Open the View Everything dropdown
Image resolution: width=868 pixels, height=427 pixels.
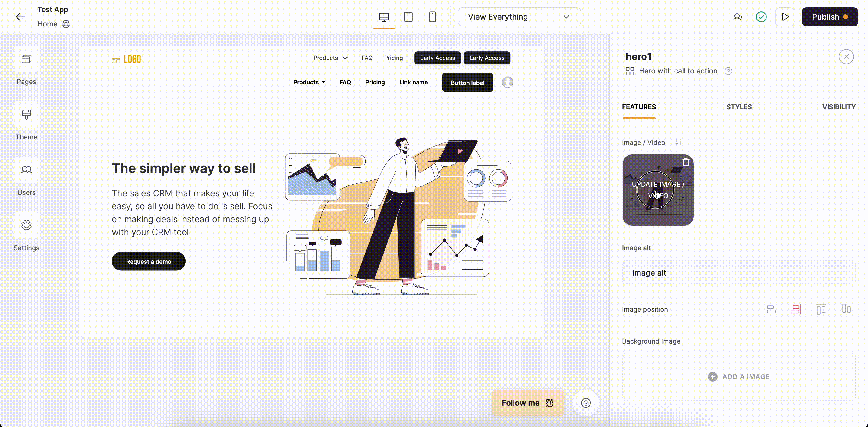click(x=519, y=17)
